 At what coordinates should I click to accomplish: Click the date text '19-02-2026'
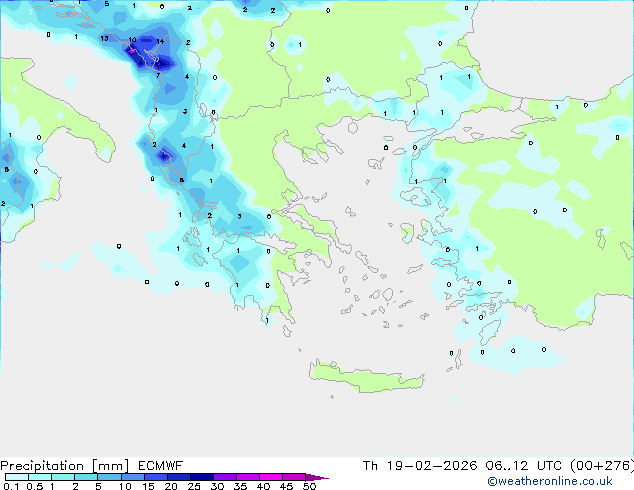tap(432, 466)
